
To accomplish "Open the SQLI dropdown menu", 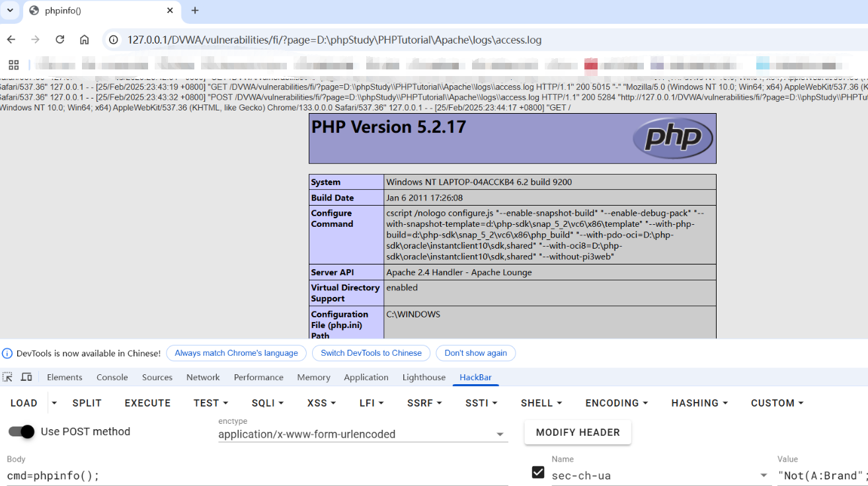I will click(267, 403).
